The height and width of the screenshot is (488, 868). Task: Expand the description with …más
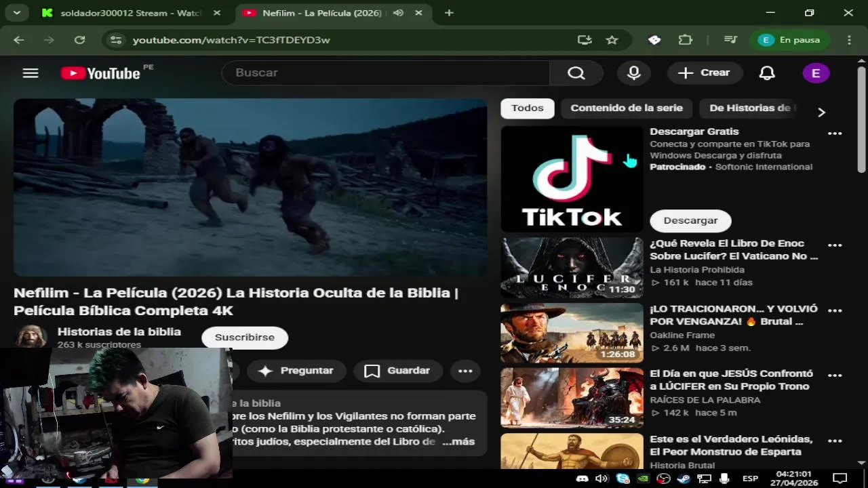pos(458,442)
